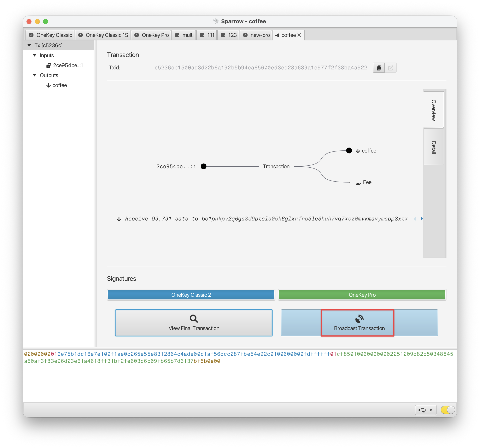Collapse the Inputs tree section
480x448 pixels.
[x=35, y=55]
